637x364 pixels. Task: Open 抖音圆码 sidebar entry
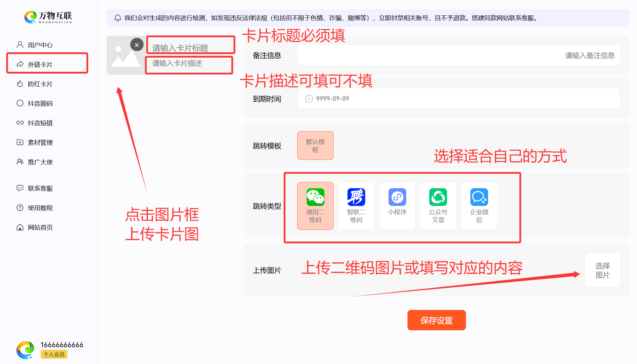click(40, 103)
